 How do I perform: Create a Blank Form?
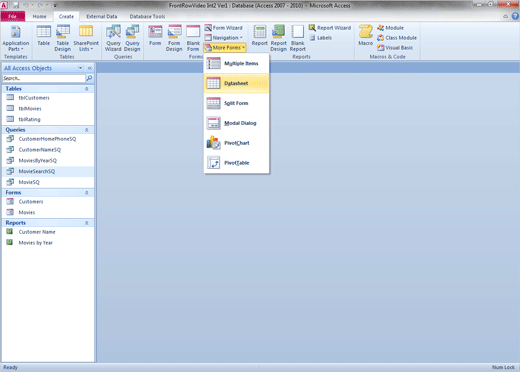(x=193, y=38)
